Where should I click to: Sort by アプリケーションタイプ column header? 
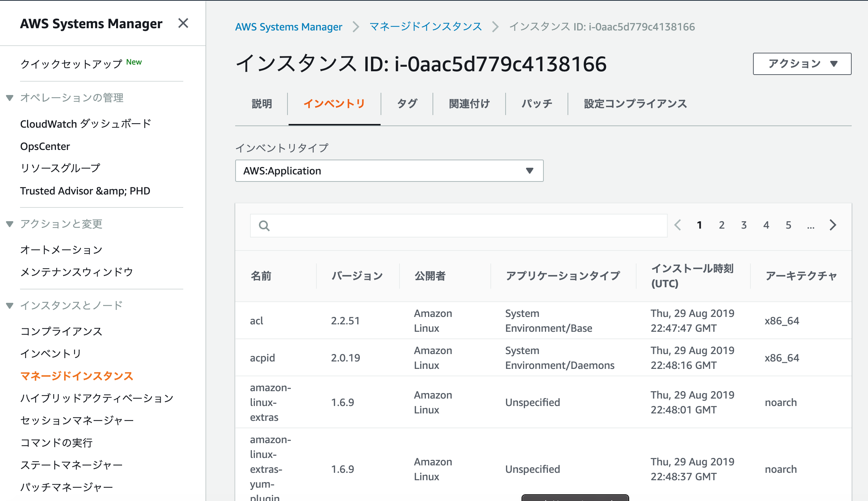[x=563, y=276]
